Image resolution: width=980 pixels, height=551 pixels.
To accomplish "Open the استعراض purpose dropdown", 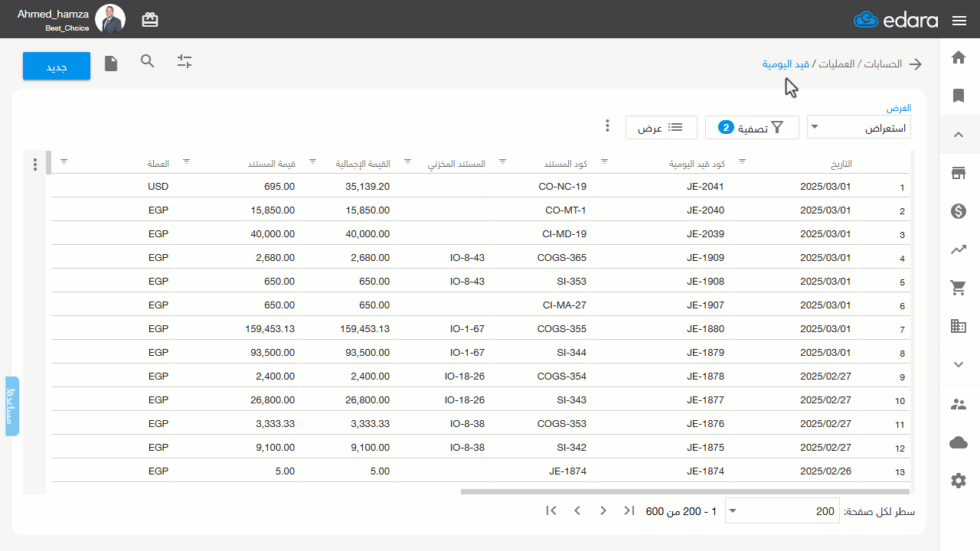I will click(x=859, y=128).
